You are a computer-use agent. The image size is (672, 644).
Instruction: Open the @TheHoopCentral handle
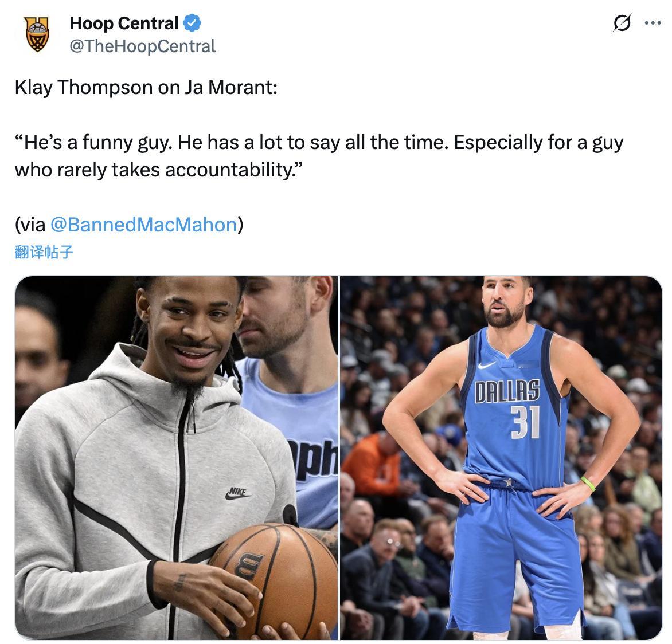click(x=143, y=46)
